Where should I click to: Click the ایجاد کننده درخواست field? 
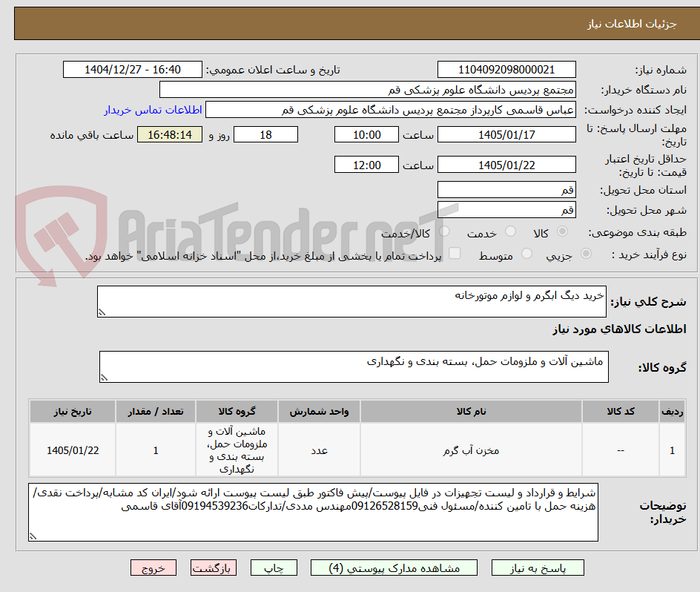[391, 110]
